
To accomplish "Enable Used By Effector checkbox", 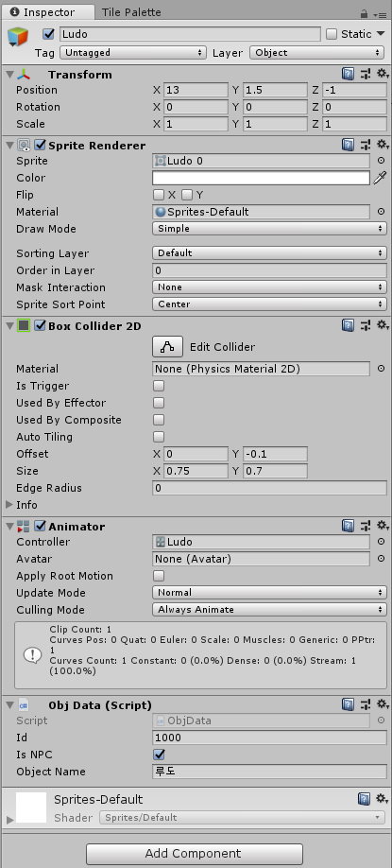I will (159, 403).
